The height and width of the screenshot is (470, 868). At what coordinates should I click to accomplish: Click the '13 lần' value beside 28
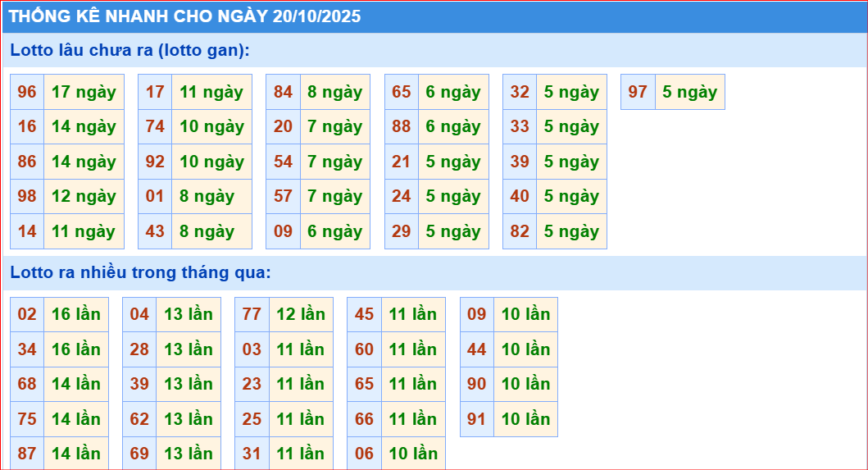point(189,349)
